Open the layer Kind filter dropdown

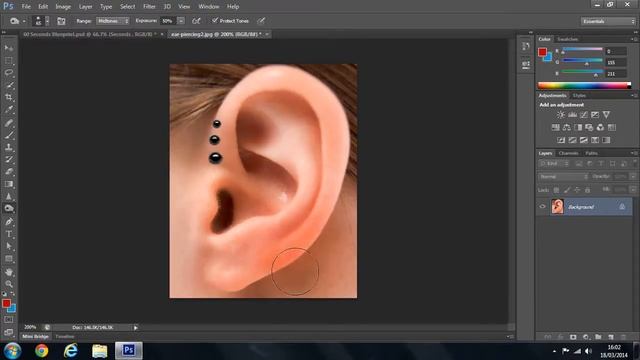pyautogui.click(x=554, y=164)
